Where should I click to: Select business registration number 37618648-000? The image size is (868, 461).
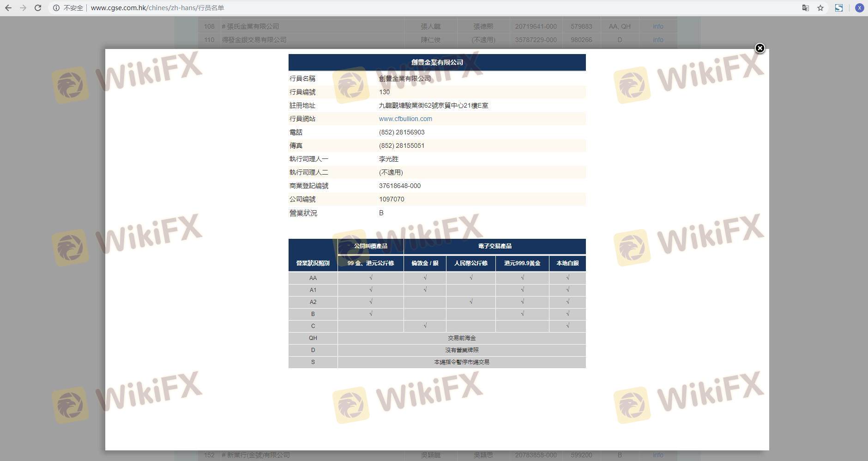(x=400, y=186)
